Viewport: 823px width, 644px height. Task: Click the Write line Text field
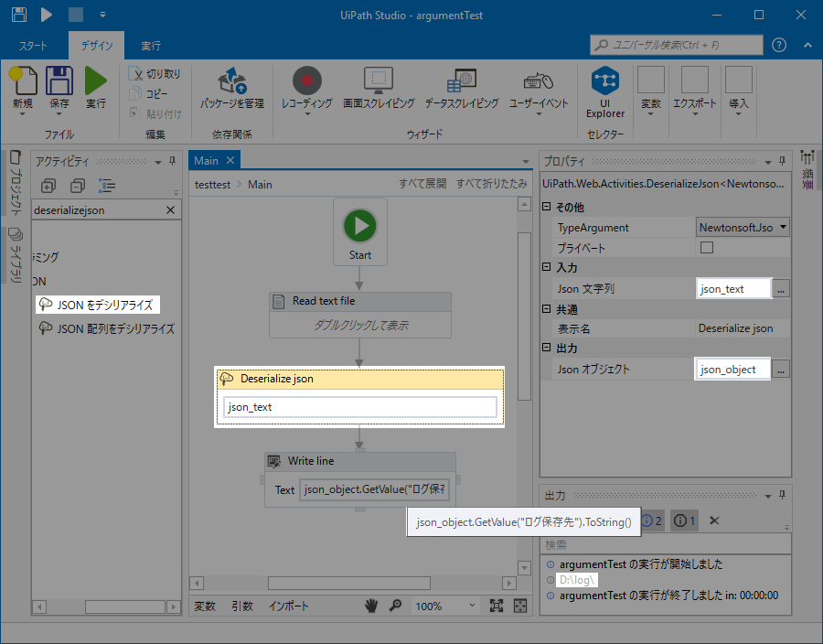click(x=374, y=489)
